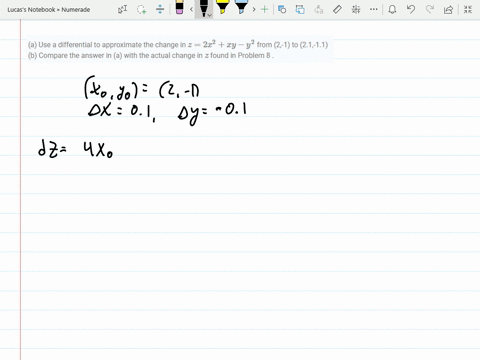Select the eraser tool
The height and width of the screenshot is (360, 480).
point(179,8)
